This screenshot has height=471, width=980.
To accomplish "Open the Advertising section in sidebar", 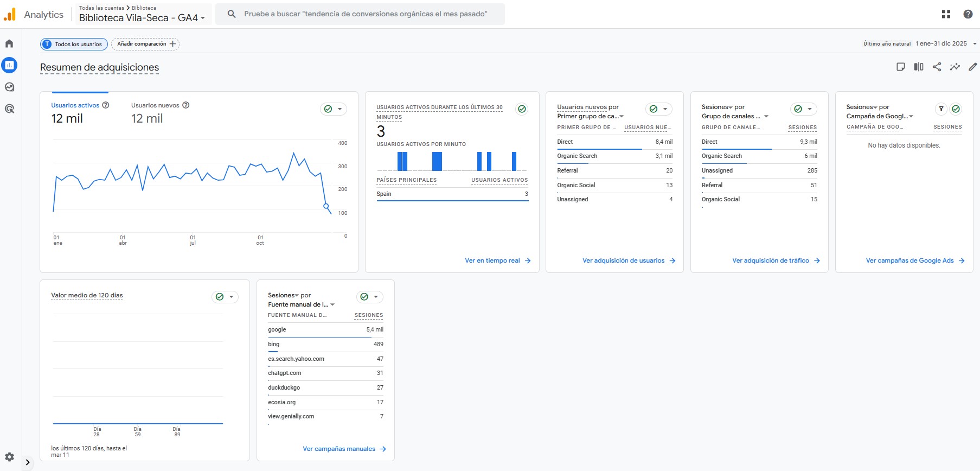I will coord(9,109).
